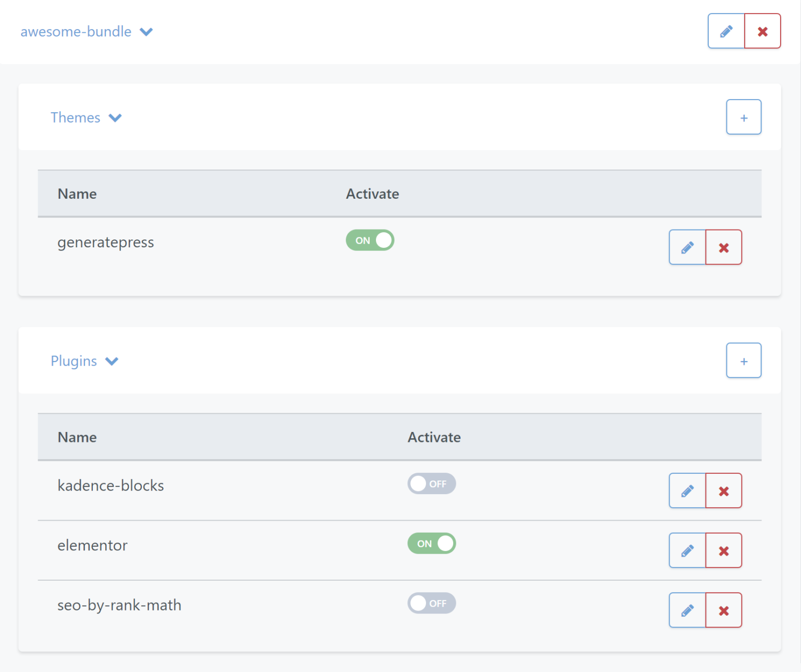Collapse the Themes section

tap(115, 117)
